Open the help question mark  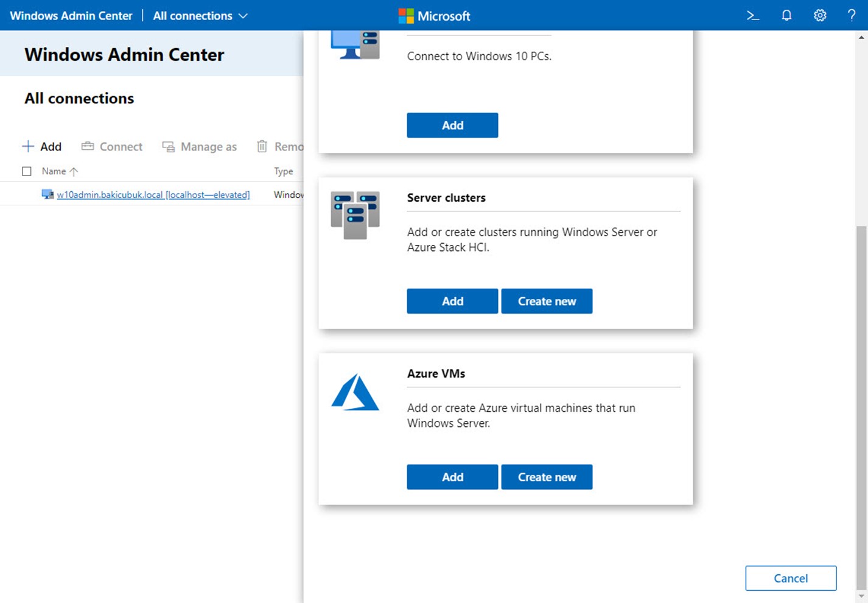(852, 16)
